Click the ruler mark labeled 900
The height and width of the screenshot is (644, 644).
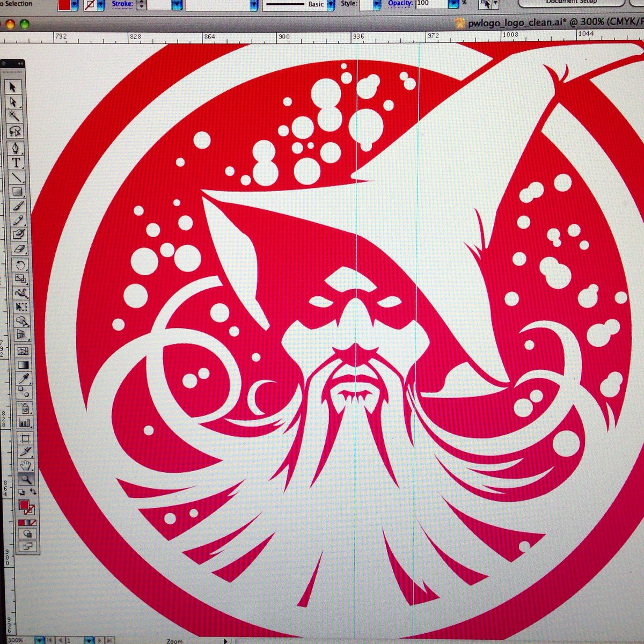coord(283,36)
